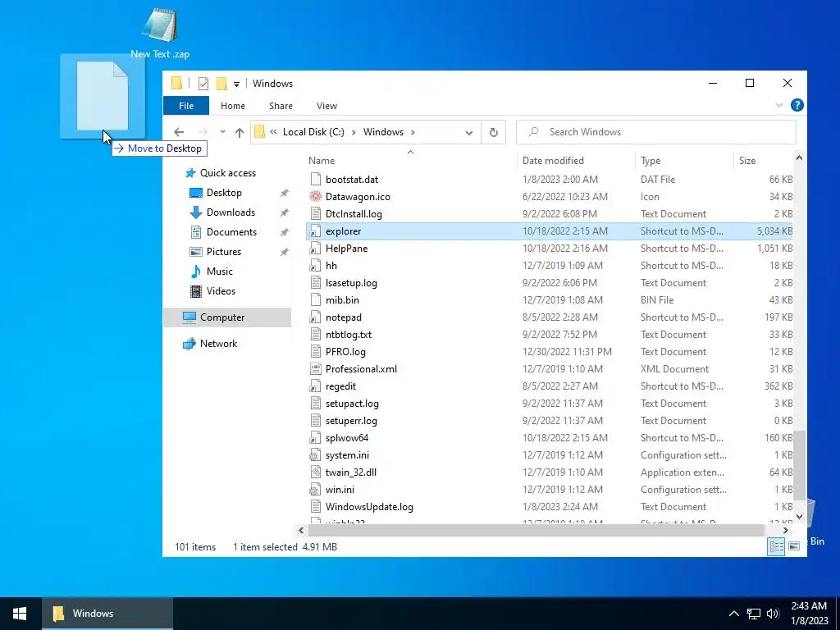840x630 pixels.
Task: Switch to the View ribbon tab
Action: 326,106
